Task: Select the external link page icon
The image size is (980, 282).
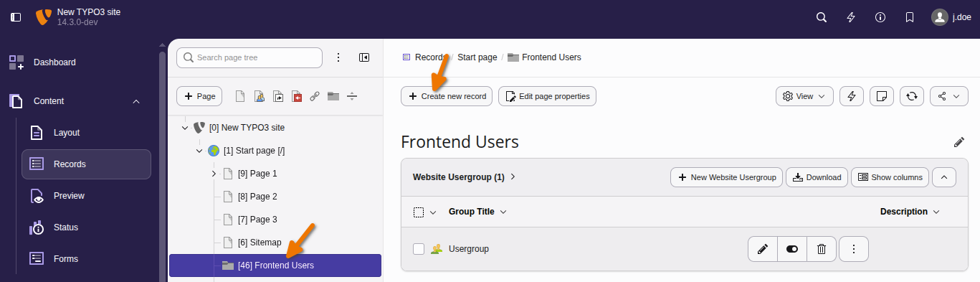Action: tap(315, 96)
